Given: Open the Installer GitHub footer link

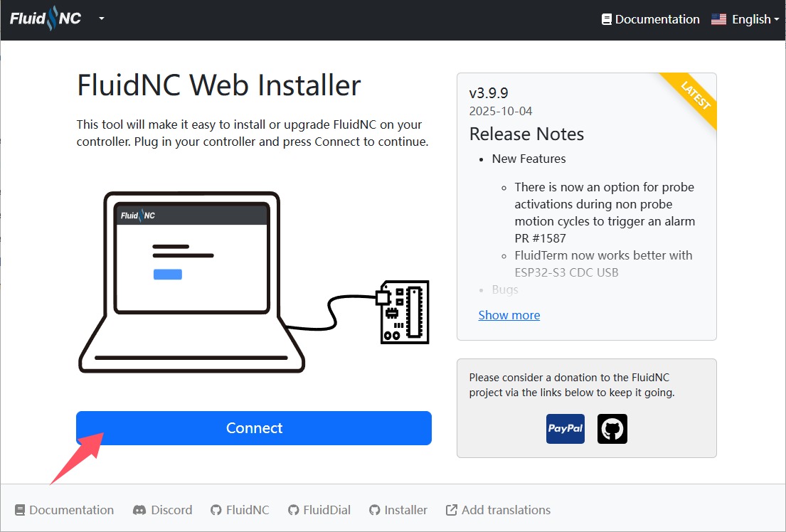Looking at the screenshot, I should click(398, 510).
